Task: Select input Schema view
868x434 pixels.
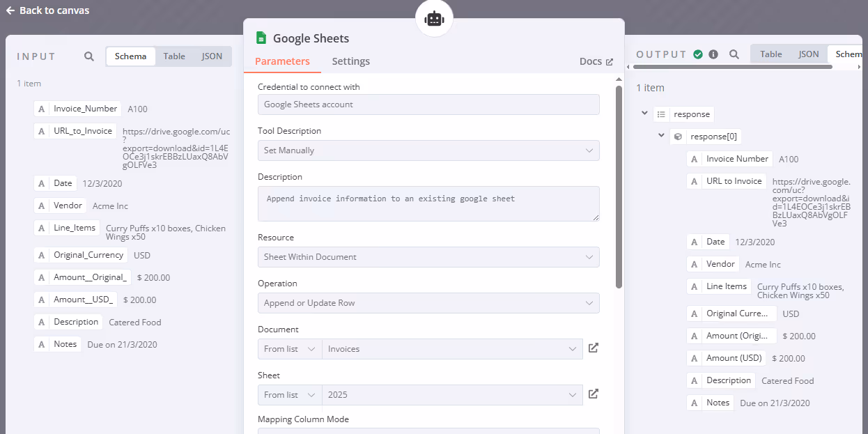Action: point(131,56)
